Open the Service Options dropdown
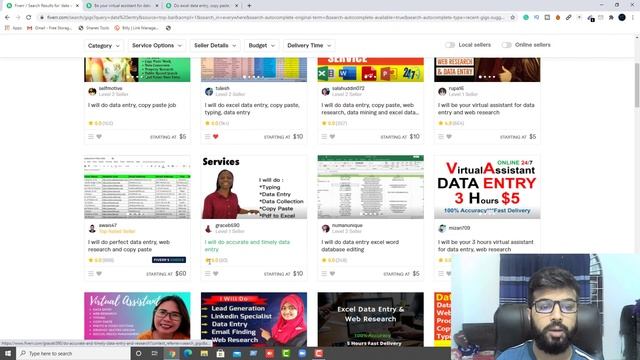 [x=157, y=45]
